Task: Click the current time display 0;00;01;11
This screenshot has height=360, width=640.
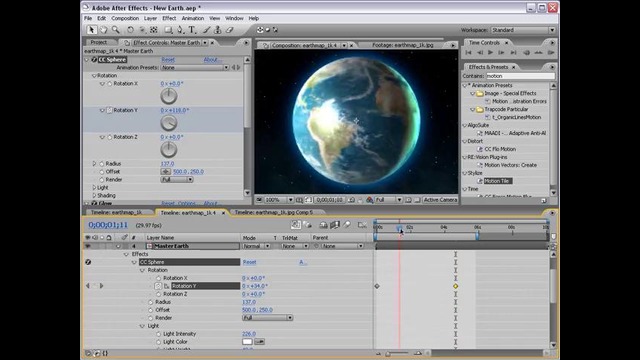Action: click(108, 225)
